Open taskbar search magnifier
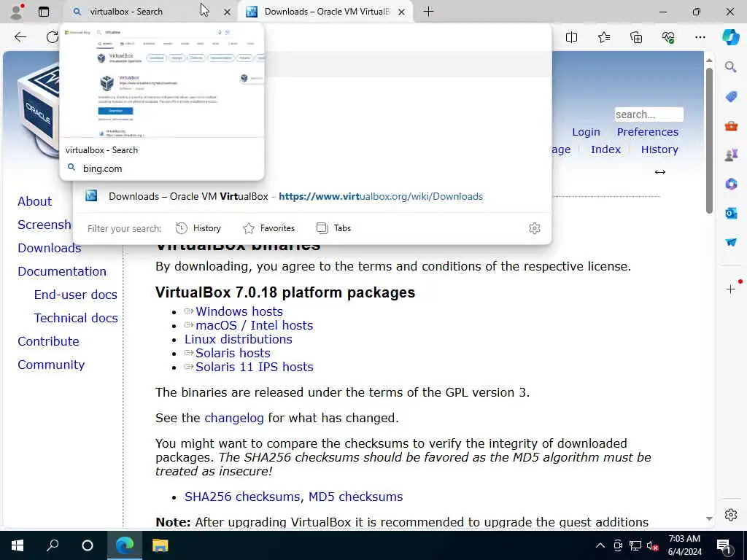747x560 pixels. [53, 545]
